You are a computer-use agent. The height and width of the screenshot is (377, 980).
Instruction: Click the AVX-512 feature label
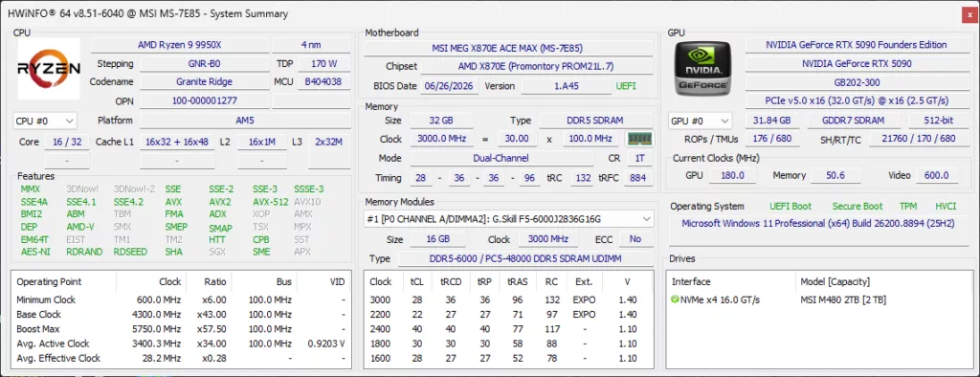pos(271,202)
